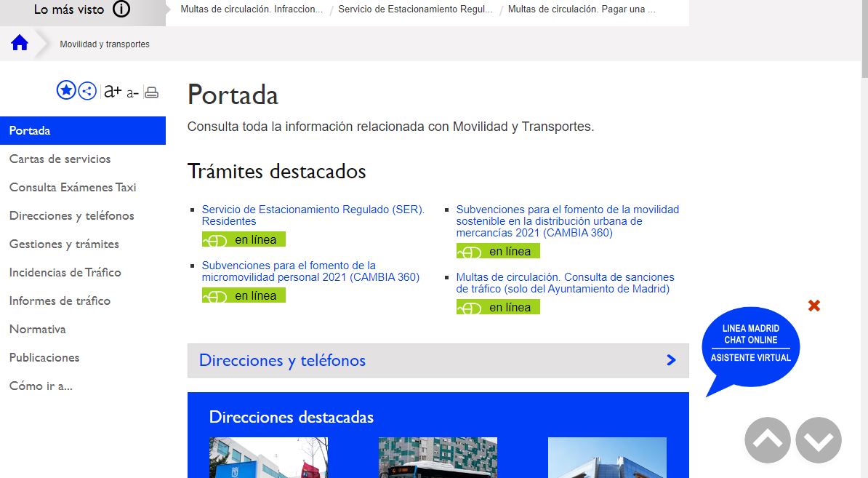Click the bus photo thumbnail
This screenshot has width=868, height=478.
point(438,458)
